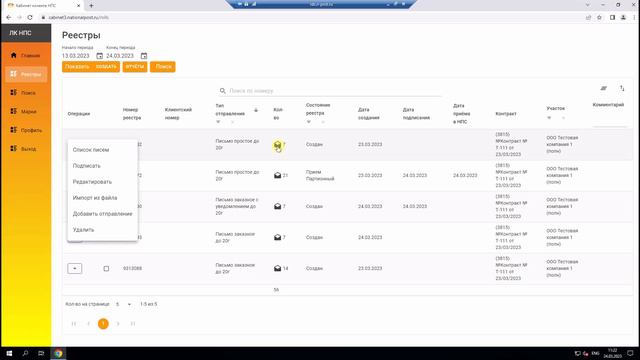Open the calendar for the period end date

[144, 56]
